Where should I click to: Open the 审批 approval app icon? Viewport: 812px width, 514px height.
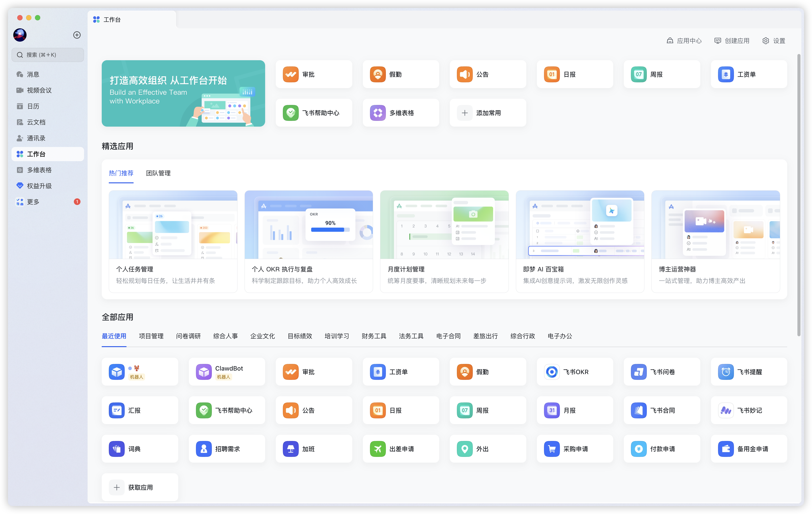click(290, 74)
